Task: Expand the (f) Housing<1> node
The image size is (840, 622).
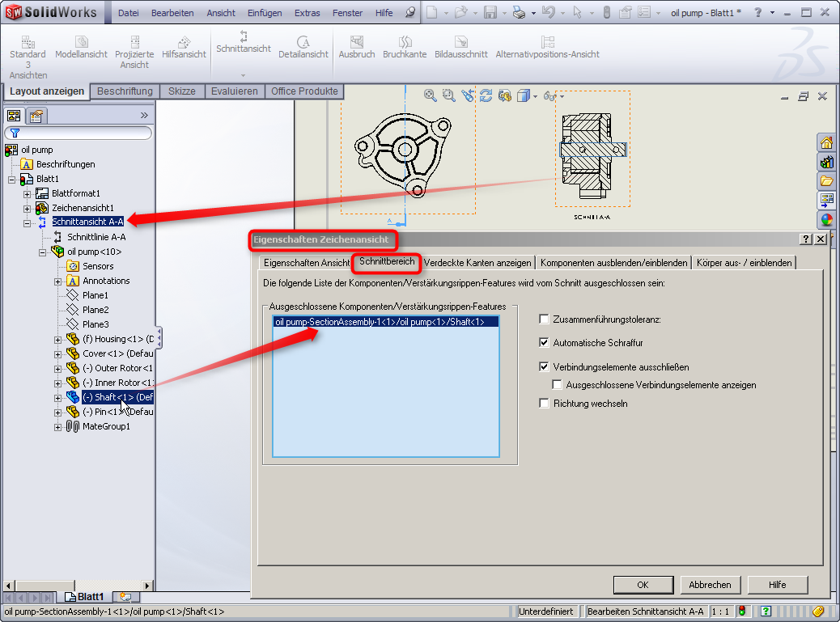Action: [x=57, y=340]
